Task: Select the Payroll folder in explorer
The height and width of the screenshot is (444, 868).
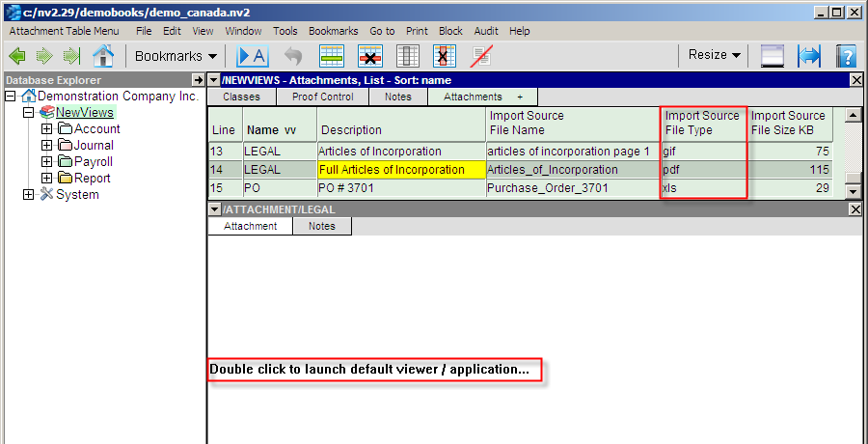Action: coord(93,162)
